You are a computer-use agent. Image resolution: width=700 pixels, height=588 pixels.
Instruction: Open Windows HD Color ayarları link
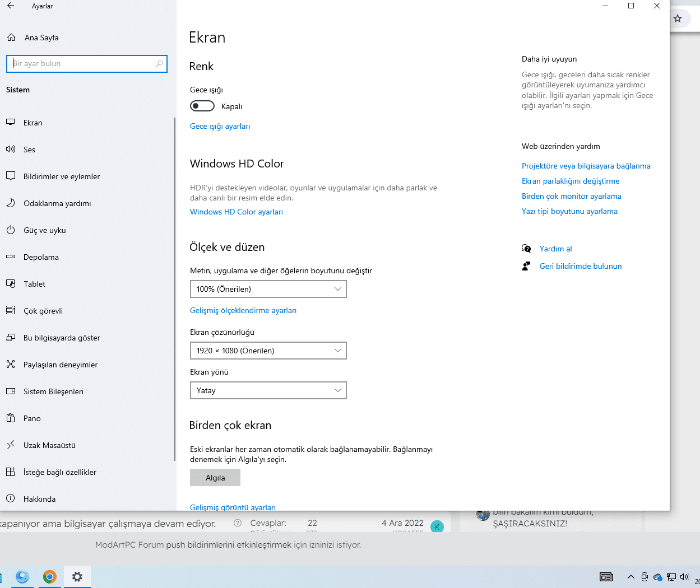tap(237, 212)
